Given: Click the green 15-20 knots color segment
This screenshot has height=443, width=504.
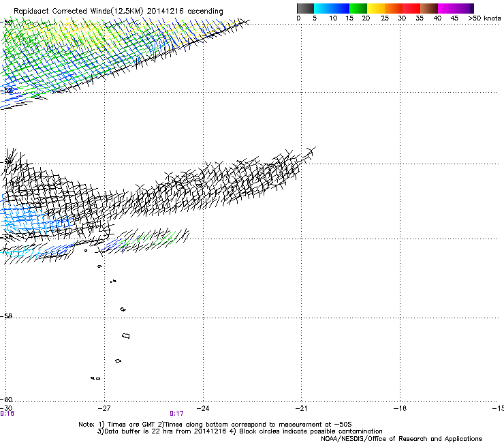Looking at the screenshot, I should point(358,8).
